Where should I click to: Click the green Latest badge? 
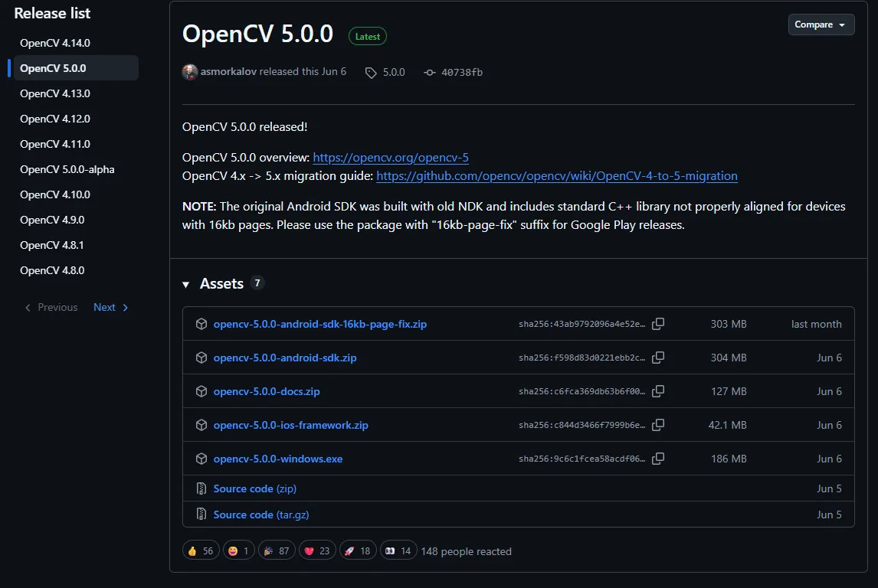point(367,36)
